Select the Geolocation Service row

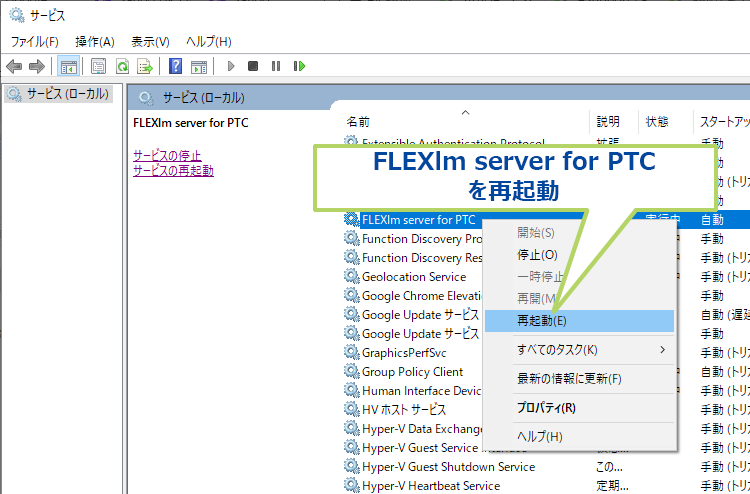[x=414, y=276]
